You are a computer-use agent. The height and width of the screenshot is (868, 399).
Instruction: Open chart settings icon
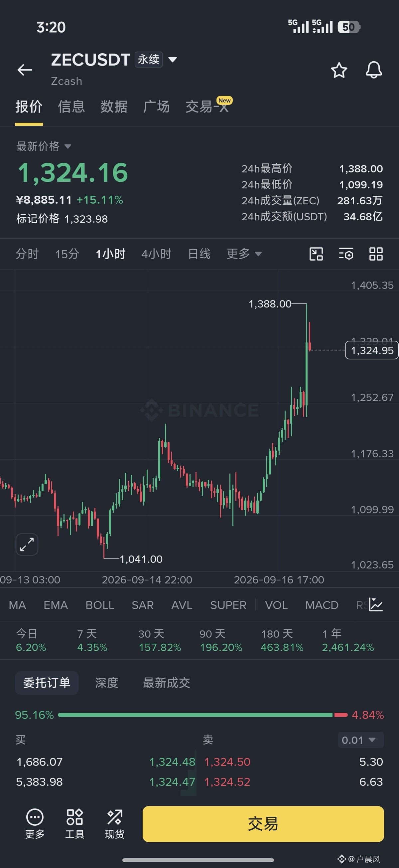tap(346, 254)
